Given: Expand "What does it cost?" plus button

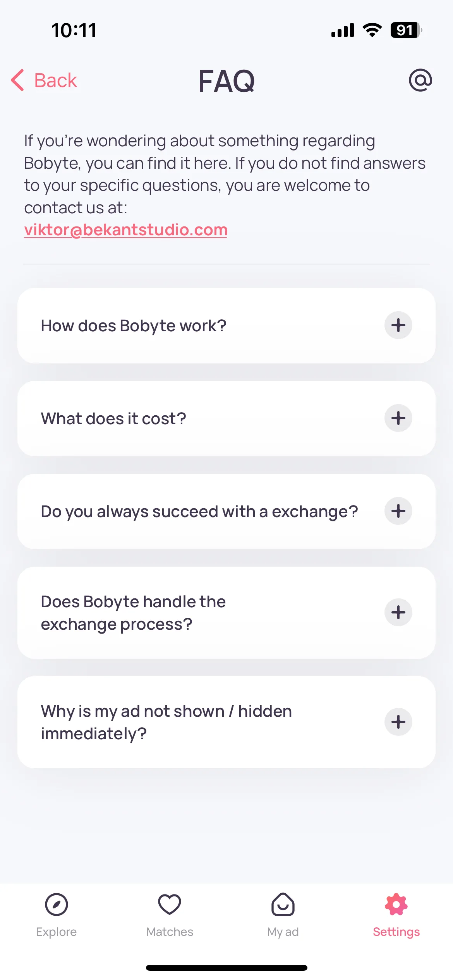Looking at the screenshot, I should point(398,418).
